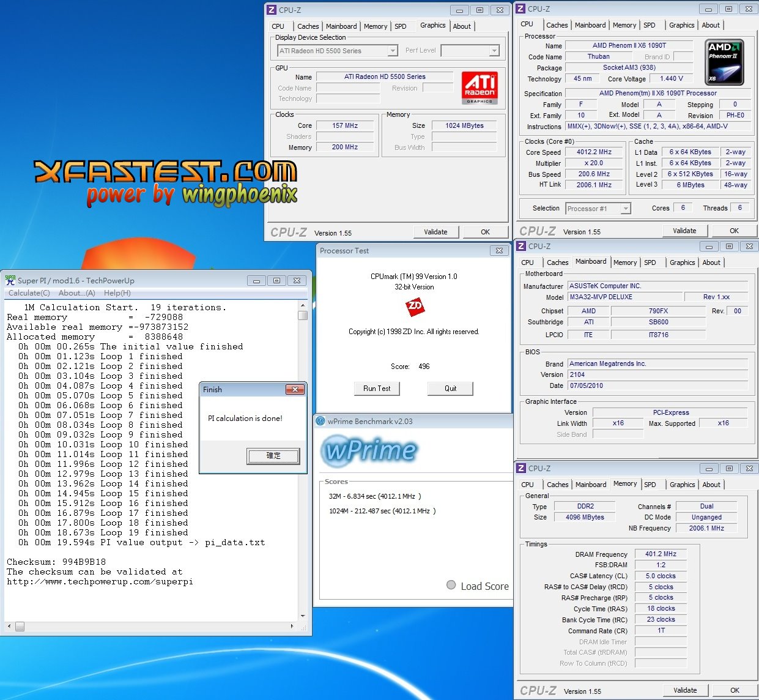Minimize the CPU-Z Memory window

709,468
